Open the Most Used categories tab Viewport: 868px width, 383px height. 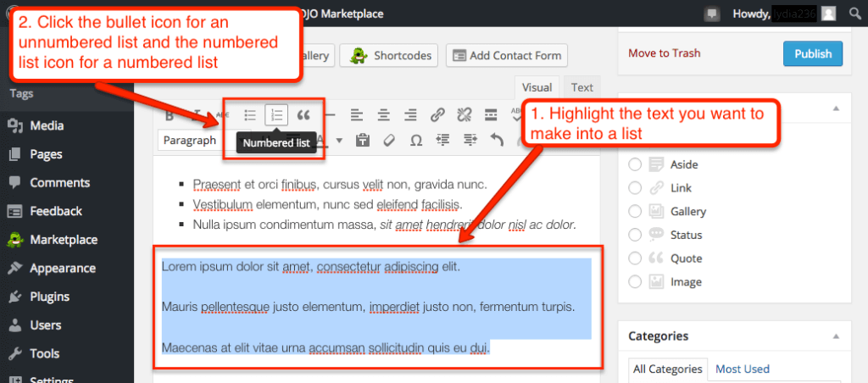pyautogui.click(x=743, y=369)
